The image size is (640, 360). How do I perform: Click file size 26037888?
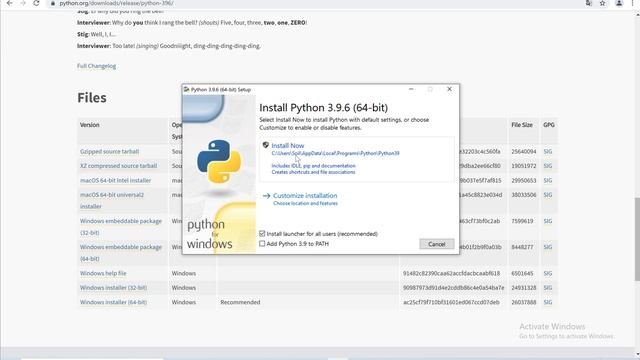pyautogui.click(x=524, y=302)
